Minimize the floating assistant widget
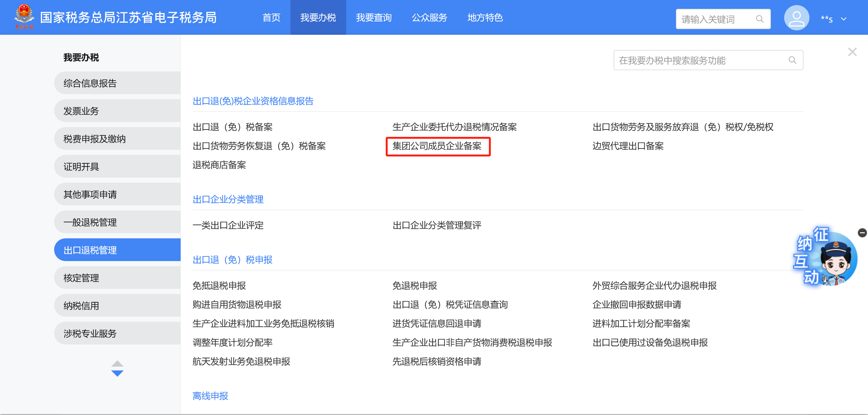 pyautogui.click(x=862, y=233)
